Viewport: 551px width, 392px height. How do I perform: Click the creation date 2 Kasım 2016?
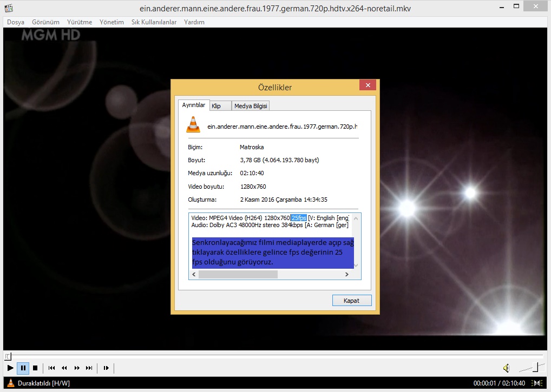pyautogui.click(x=284, y=200)
